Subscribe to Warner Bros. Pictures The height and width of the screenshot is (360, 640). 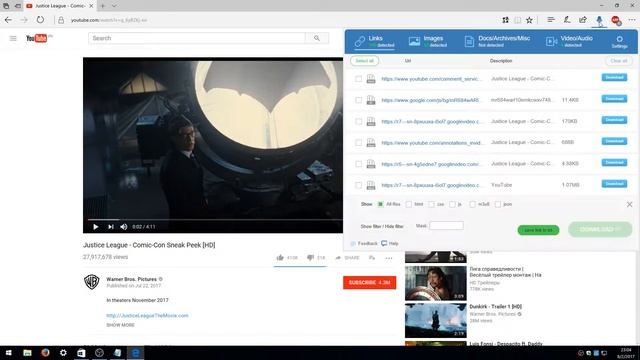369,282
